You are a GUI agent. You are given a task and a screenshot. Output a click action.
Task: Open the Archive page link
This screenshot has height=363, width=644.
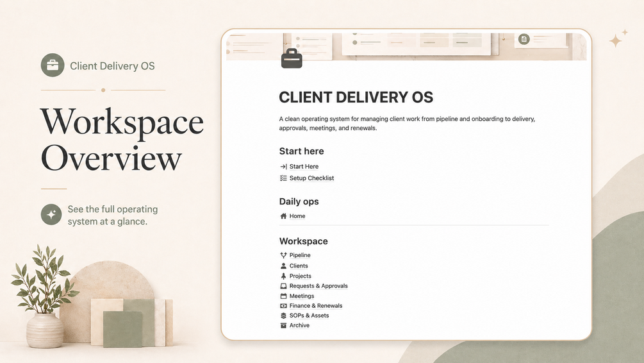tap(299, 326)
